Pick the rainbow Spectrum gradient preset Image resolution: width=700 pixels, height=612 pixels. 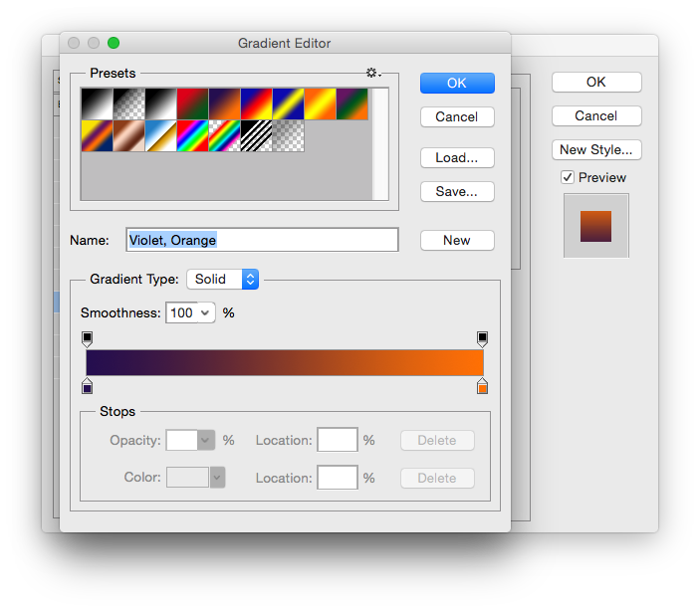coord(192,136)
